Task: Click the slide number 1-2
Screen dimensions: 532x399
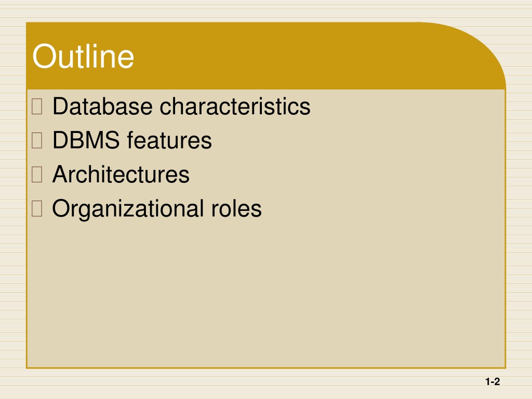Action: [493, 382]
